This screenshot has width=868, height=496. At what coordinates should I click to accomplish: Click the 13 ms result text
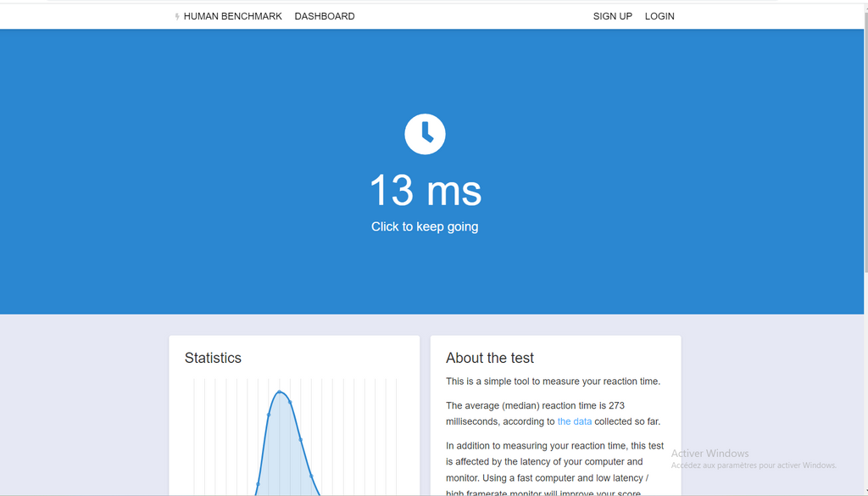pos(425,190)
